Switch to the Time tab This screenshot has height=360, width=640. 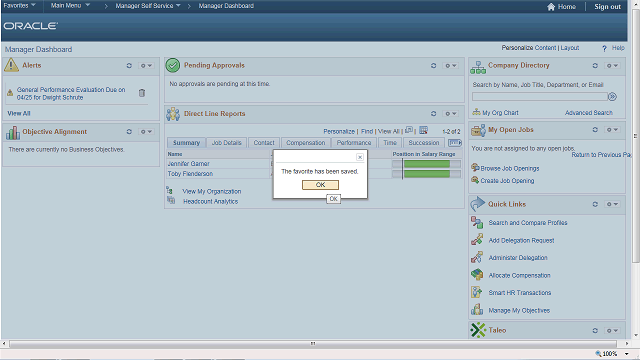(x=390, y=142)
